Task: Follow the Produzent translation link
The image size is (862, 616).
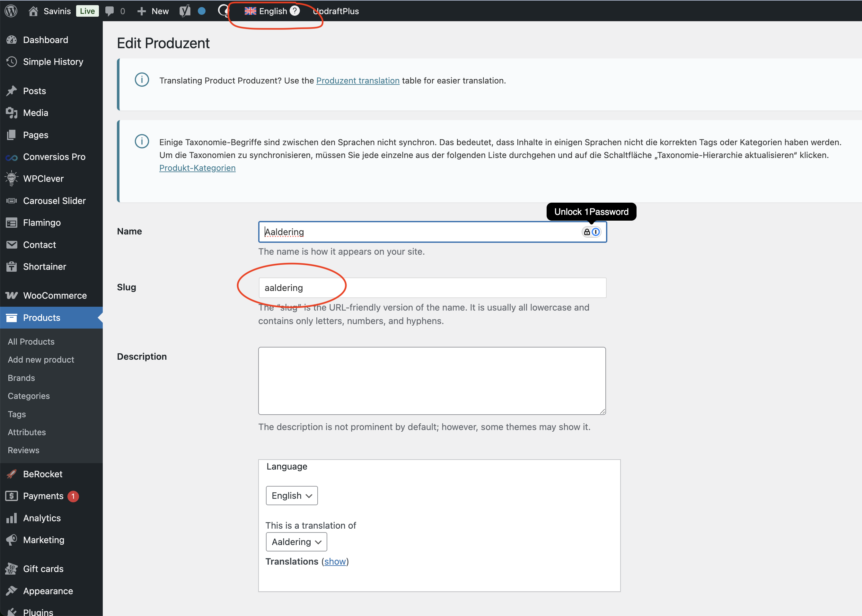Action: [x=358, y=80]
